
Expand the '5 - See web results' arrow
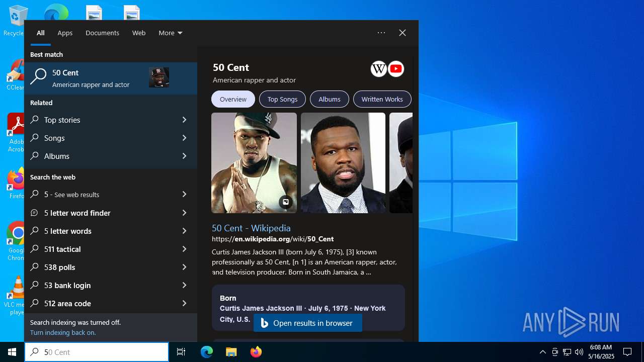pyautogui.click(x=184, y=194)
